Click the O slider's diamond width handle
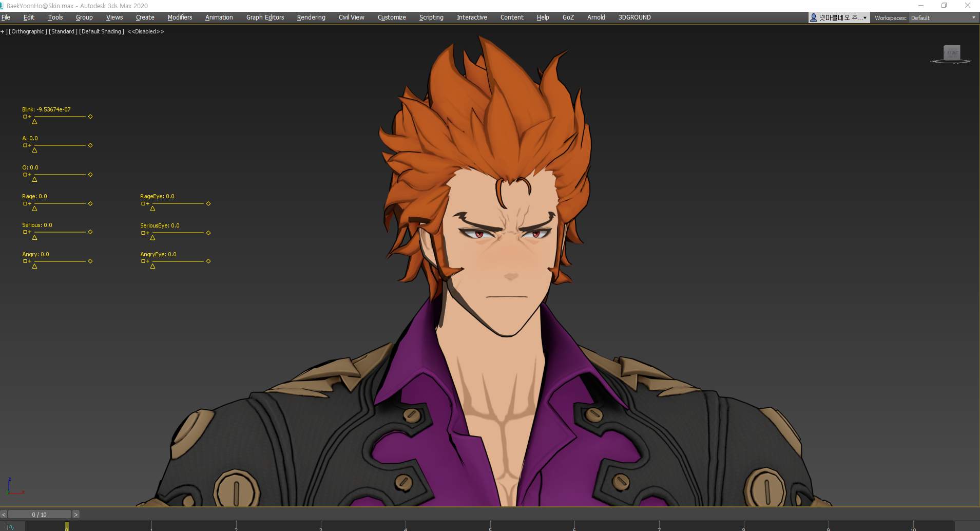This screenshot has height=531, width=980. (x=90, y=175)
